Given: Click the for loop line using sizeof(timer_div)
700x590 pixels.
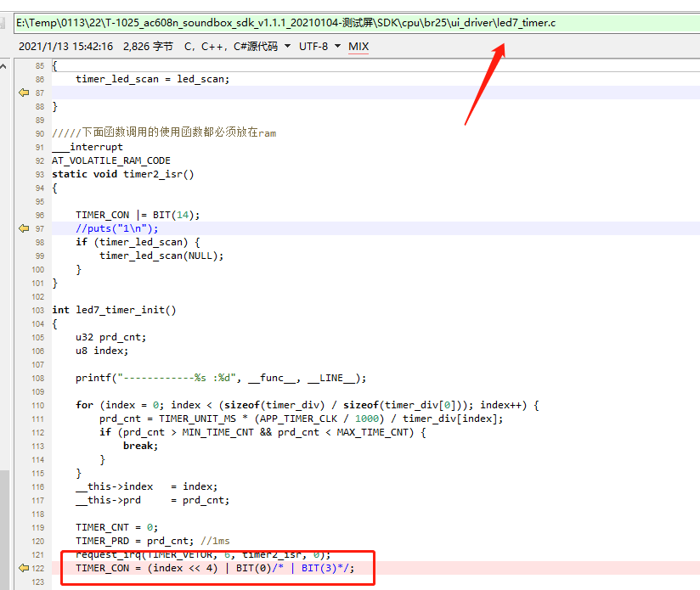Looking at the screenshot, I should (x=308, y=406).
